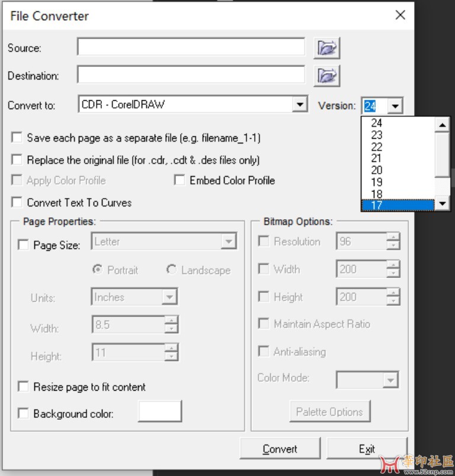455x476 pixels.
Task: Expand the Convert to format dropdown
Action: pos(300,104)
